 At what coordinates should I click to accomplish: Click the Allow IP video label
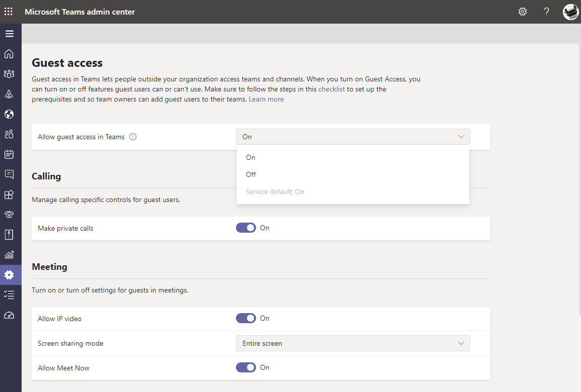click(x=60, y=319)
